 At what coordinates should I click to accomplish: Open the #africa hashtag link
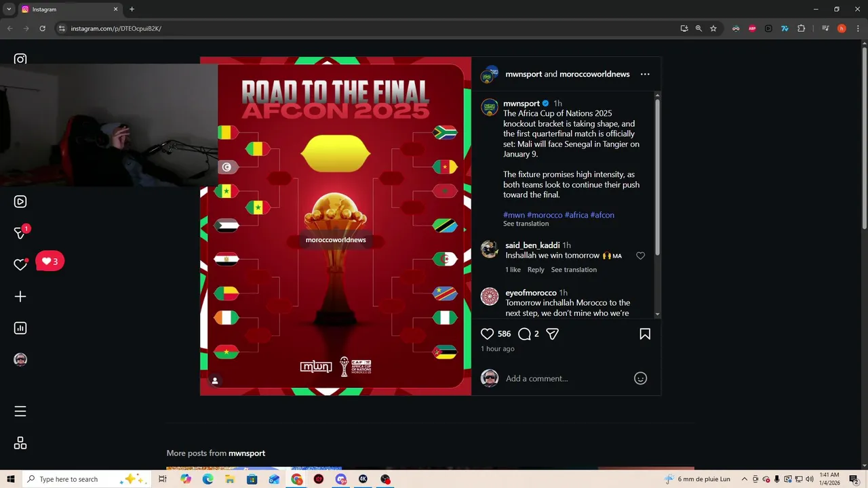576,215
